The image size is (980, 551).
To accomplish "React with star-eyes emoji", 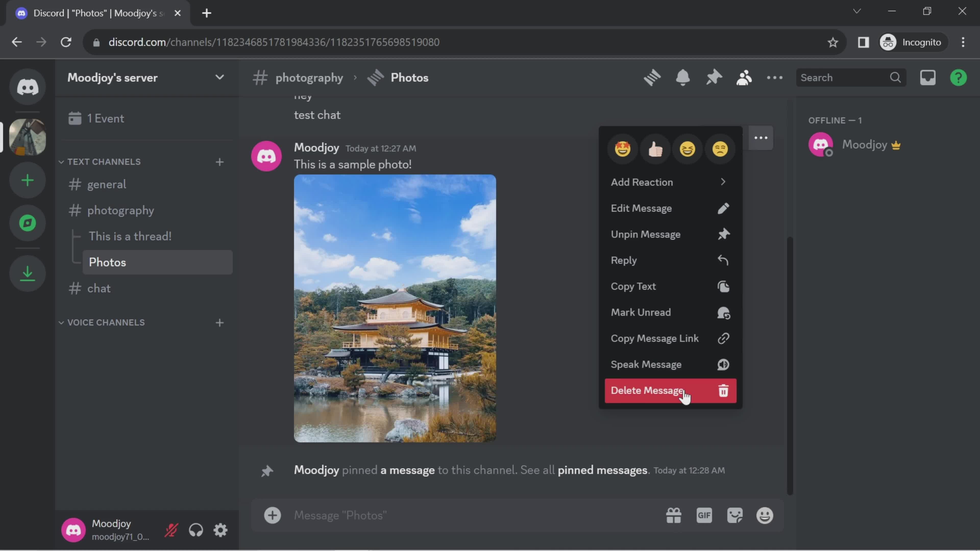I will coord(623,149).
